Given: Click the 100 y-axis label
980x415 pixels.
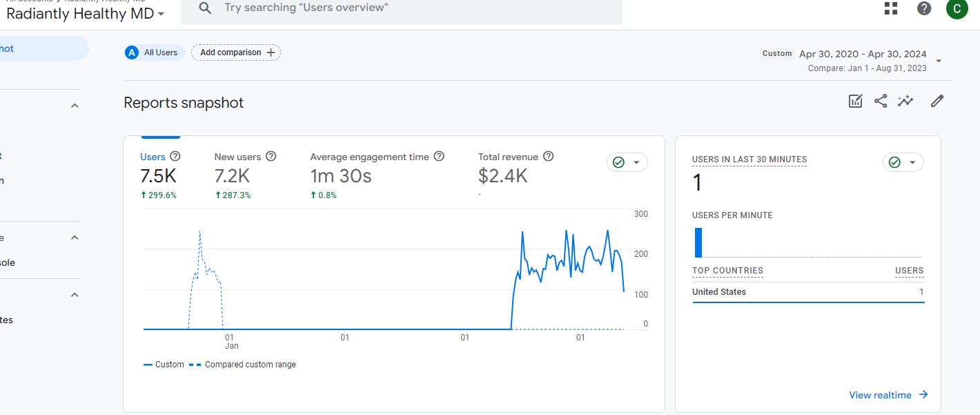Looking at the screenshot, I should 641,295.
